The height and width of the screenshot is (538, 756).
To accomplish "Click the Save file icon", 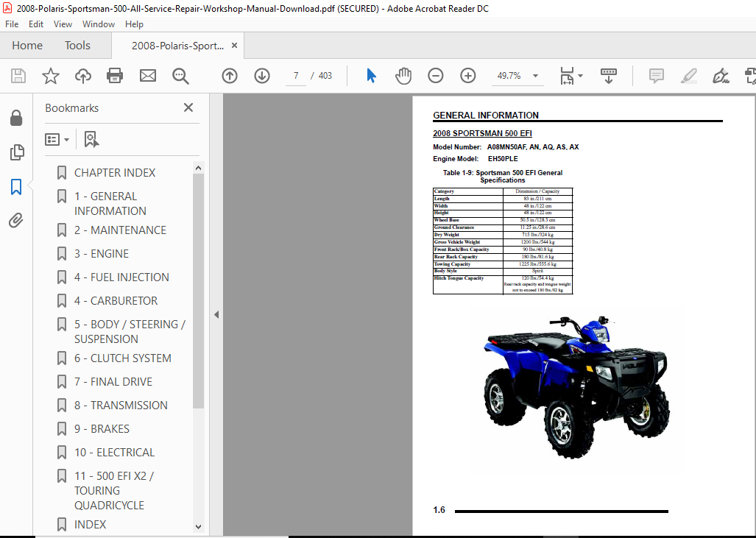I will [18, 76].
